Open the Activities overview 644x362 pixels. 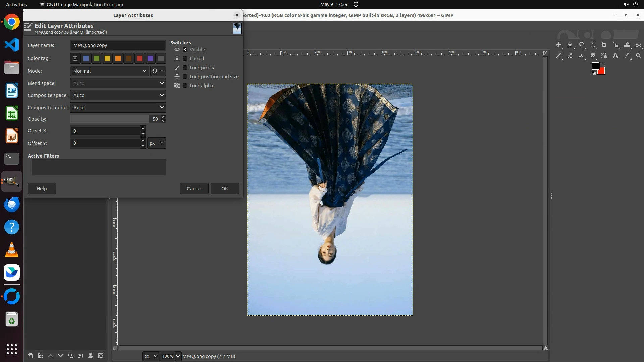(x=16, y=4)
